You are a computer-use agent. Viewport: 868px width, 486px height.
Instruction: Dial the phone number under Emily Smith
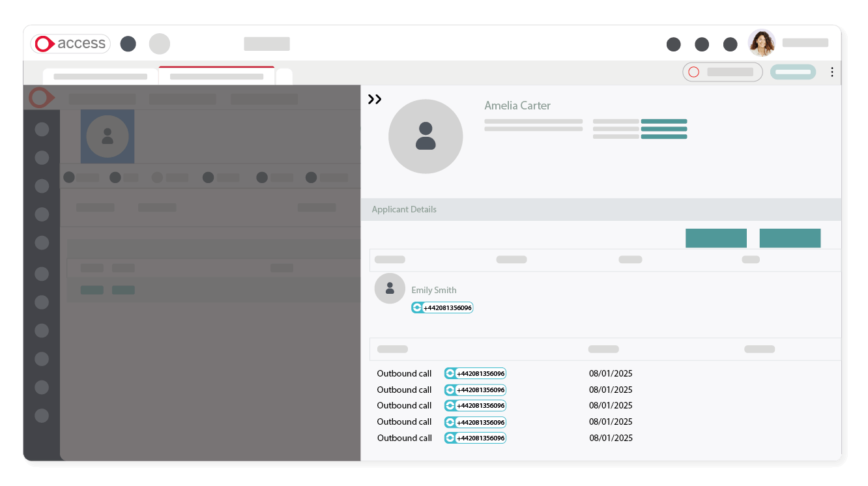point(442,307)
